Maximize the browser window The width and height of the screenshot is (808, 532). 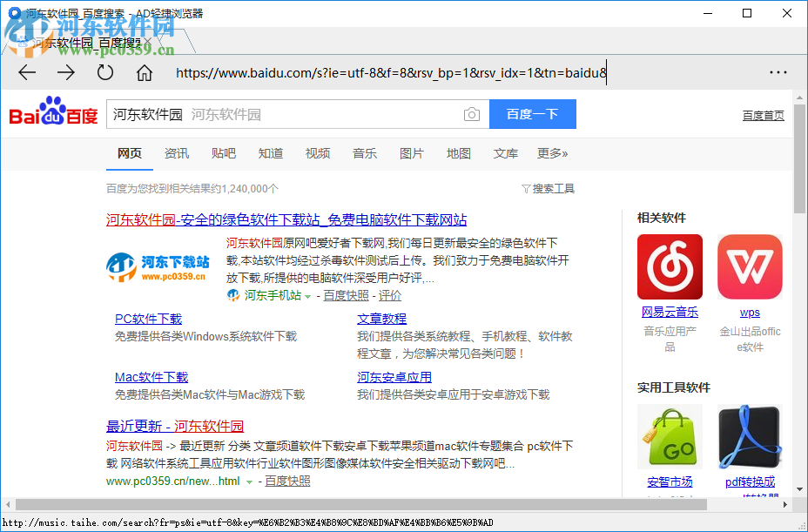tap(747, 13)
